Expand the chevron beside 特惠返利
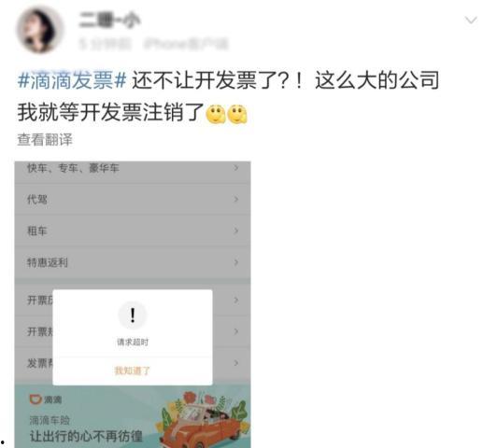497x448 pixels. click(x=236, y=262)
